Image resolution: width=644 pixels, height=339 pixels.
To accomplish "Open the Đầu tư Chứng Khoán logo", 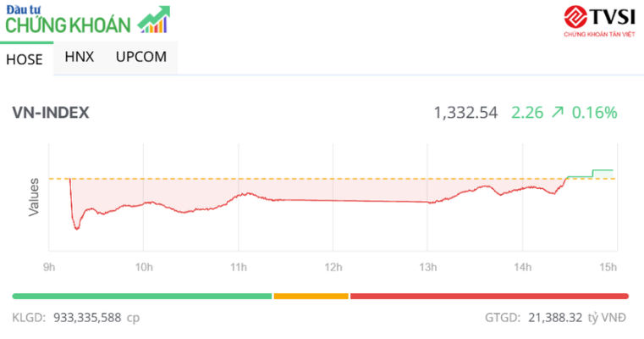I will pos(88,19).
